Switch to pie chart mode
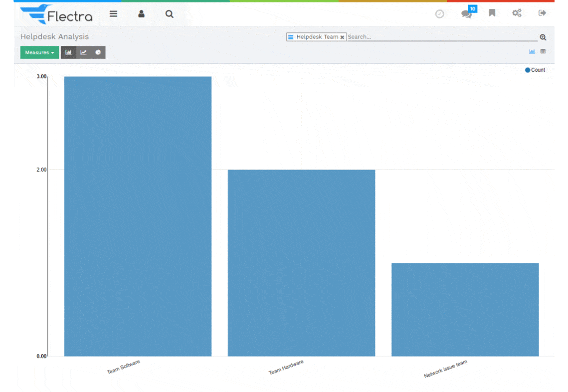This screenshot has width=568, height=392. click(x=98, y=52)
